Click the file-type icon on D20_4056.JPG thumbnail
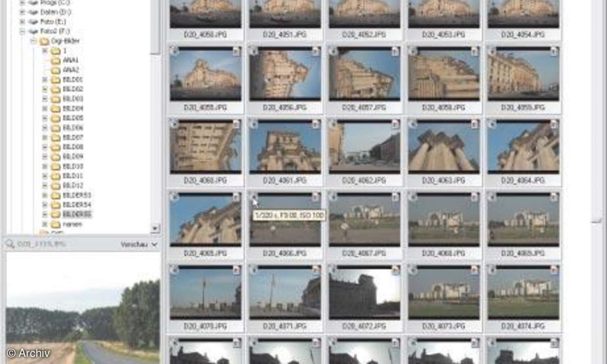This screenshot has height=364, width=607. point(316,52)
